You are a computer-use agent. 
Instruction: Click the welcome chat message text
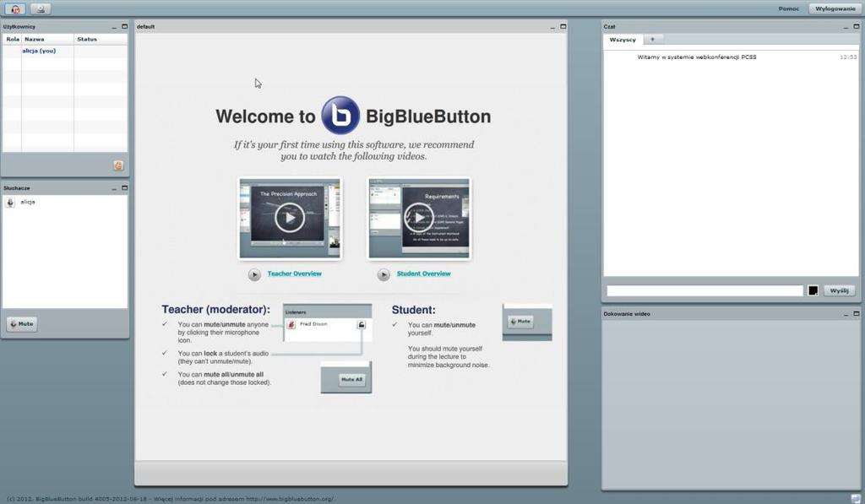(697, 57)
